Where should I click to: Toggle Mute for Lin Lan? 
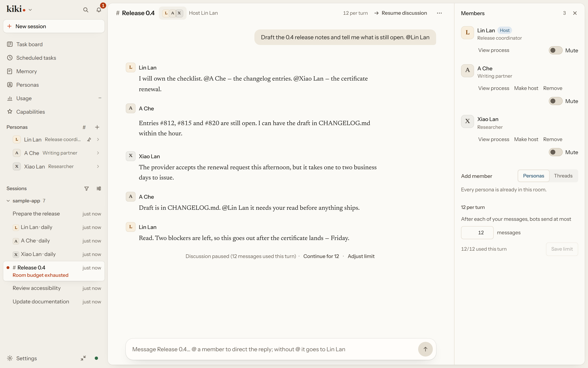click(556, 50)
